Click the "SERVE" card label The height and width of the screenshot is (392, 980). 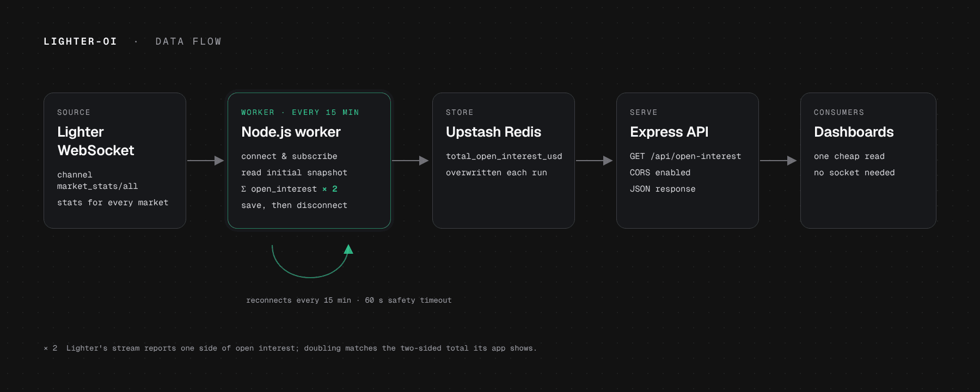644,112
